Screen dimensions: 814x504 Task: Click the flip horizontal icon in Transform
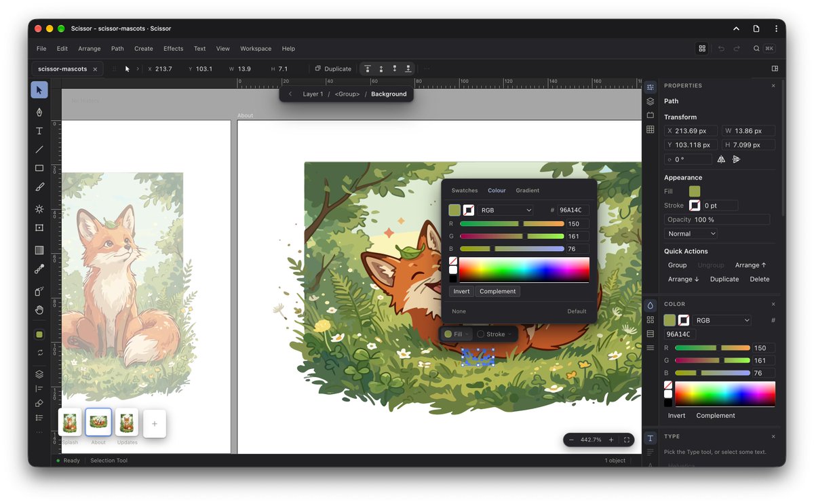click(x=722, y=159)
